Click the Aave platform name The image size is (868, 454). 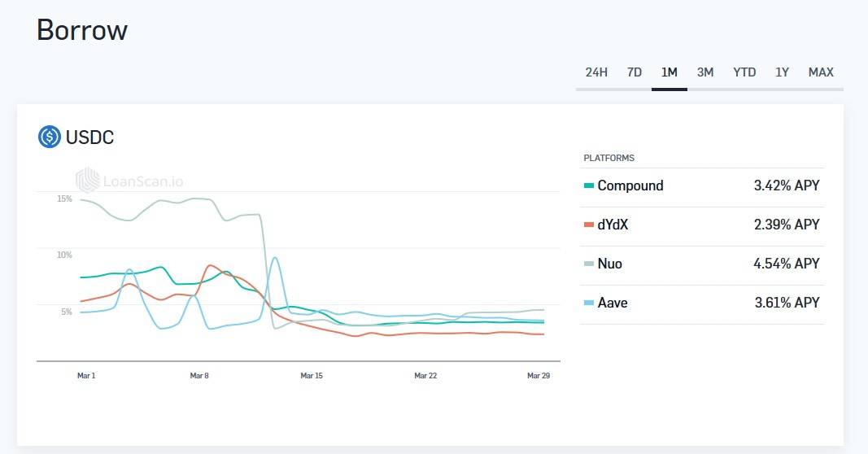pos(613,303)
